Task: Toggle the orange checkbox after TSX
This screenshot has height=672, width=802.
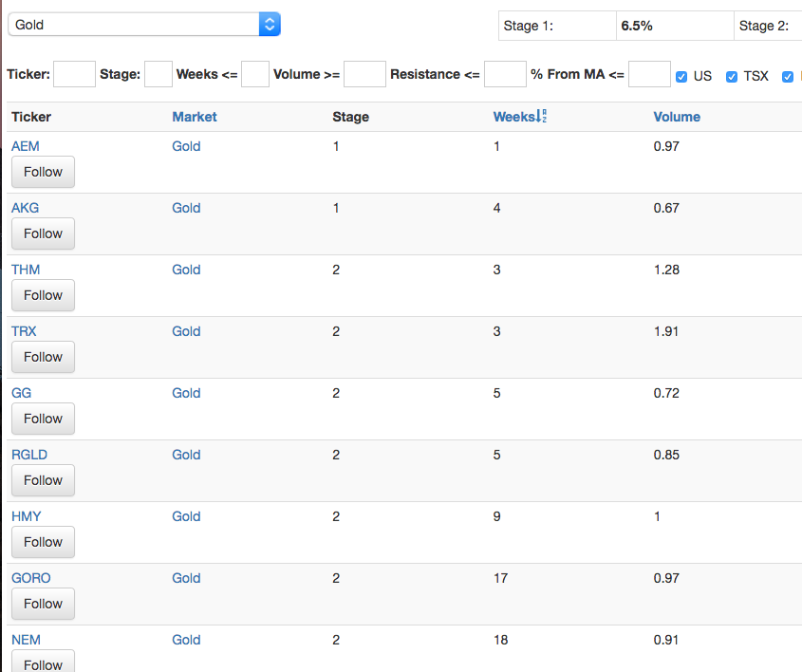Action: [x=788, y=76]
